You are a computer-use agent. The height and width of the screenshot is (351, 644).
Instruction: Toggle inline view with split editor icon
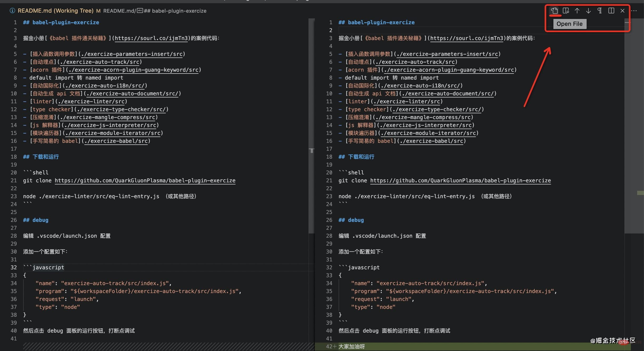tap(611, 11)
